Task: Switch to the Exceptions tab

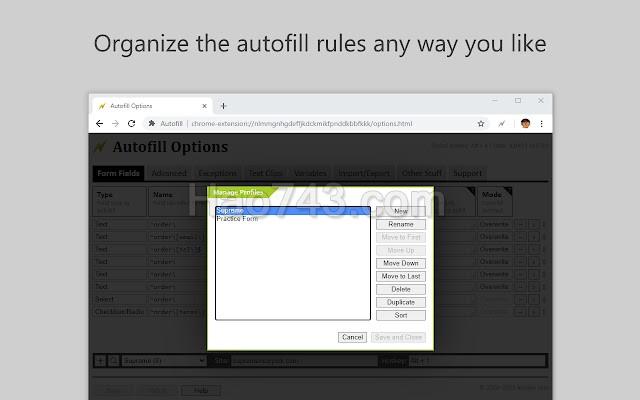Action: coord(218,173)
